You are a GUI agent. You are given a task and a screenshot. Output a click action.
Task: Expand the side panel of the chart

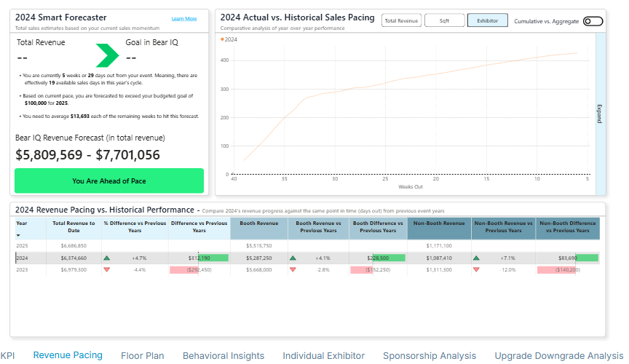(600, 114)
